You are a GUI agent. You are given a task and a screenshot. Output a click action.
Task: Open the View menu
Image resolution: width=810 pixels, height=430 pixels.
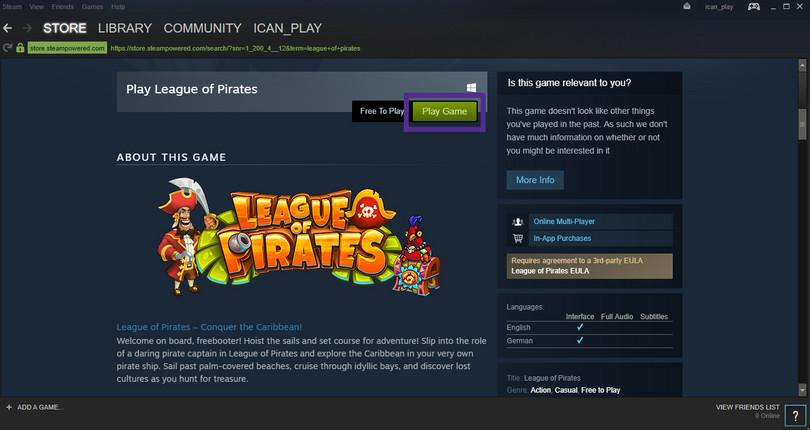36,7
